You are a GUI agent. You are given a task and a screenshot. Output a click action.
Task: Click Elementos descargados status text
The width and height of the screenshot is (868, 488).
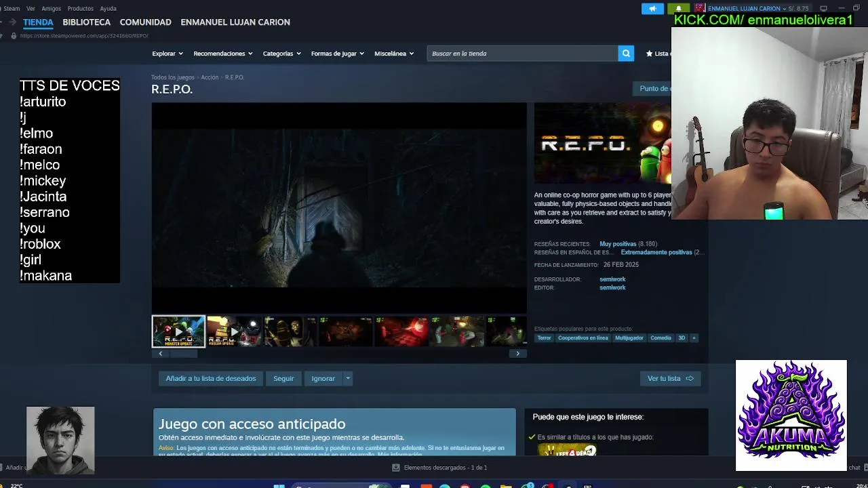(x=446, y=468)
